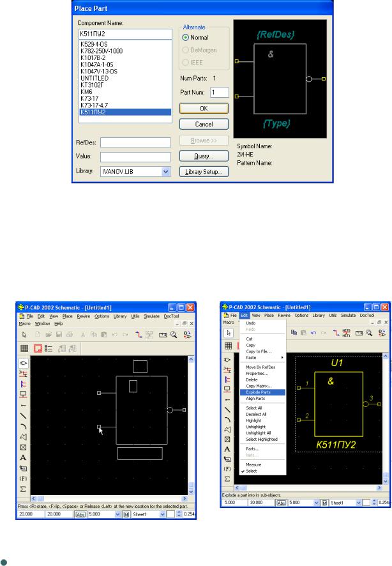Select the DeMorgan alternate radio button
The image size is (392, 566).
(x=185, y=50)
